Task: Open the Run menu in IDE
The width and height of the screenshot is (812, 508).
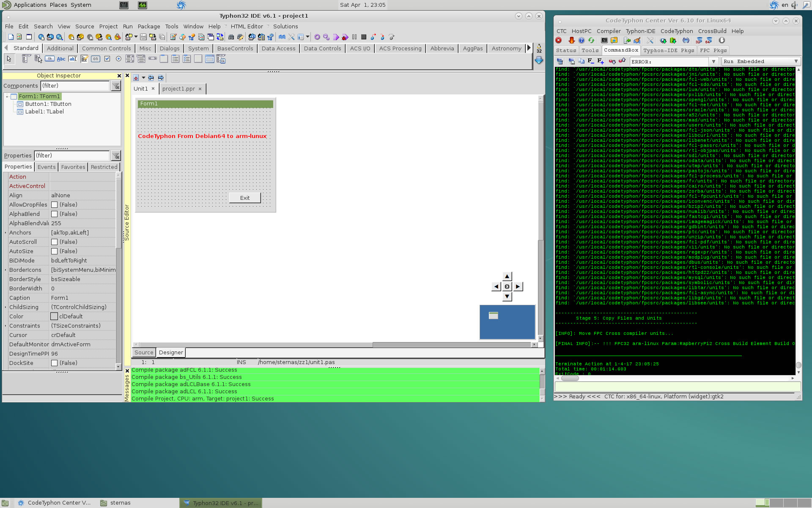Action: [x=128, y=26]
